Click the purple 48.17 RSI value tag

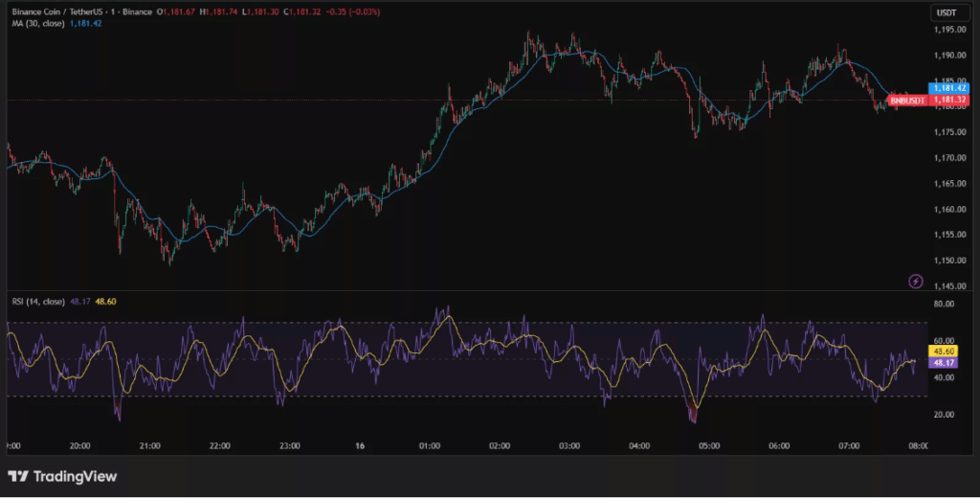click(944, 363)
